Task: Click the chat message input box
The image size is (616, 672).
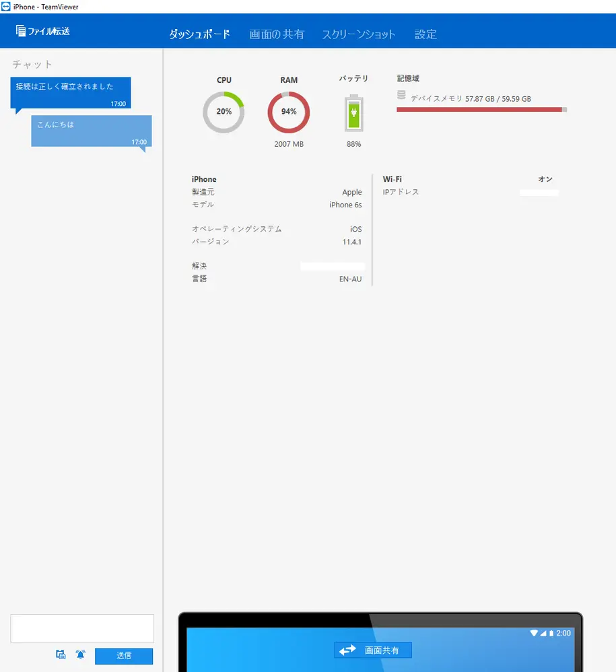Action: (82, 628)
